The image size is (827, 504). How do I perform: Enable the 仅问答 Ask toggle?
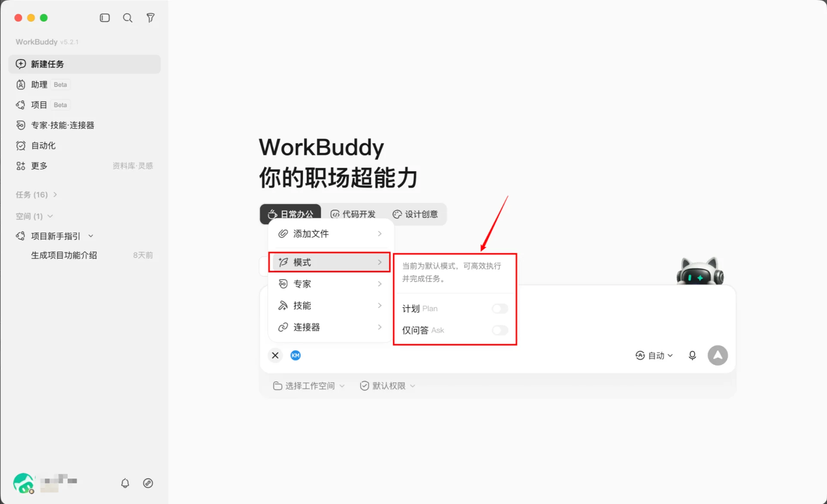tap(500, 330)
